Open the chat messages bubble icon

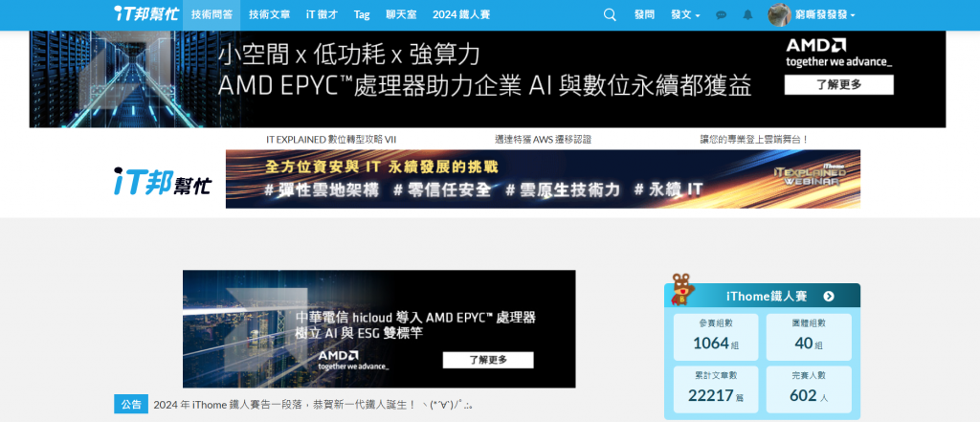click(x=722, y=15)
